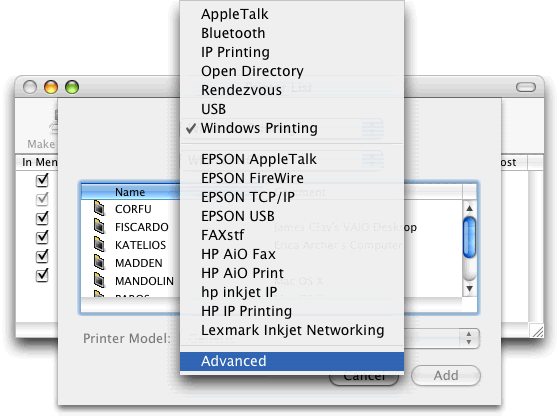Click the partly hidden Cancel button
The image size is (559, 416).
(364, 379)
